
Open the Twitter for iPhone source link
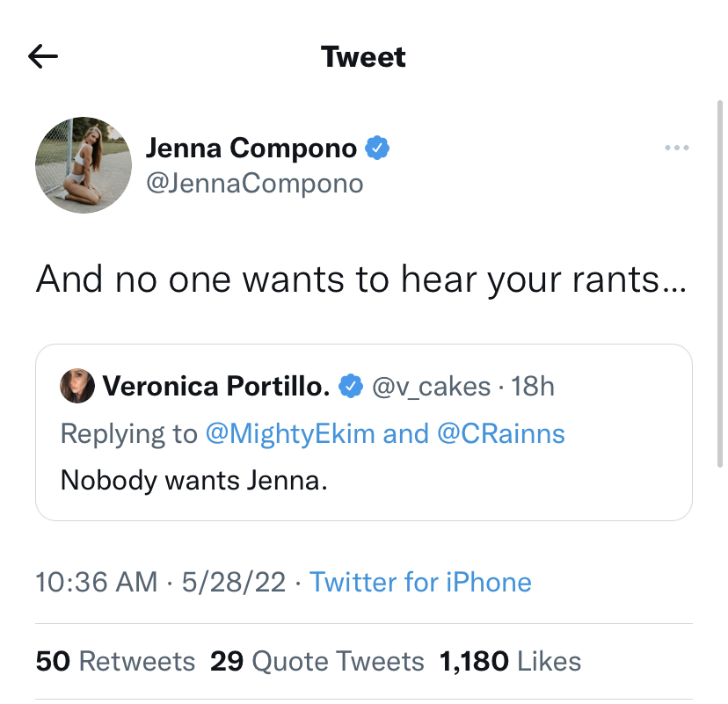click(420, 582)
